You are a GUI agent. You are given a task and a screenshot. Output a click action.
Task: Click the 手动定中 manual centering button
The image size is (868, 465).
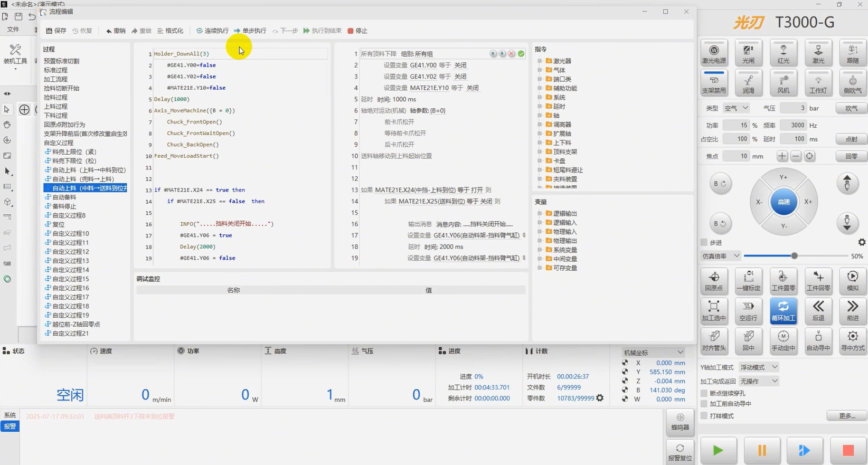coord(783,341)
